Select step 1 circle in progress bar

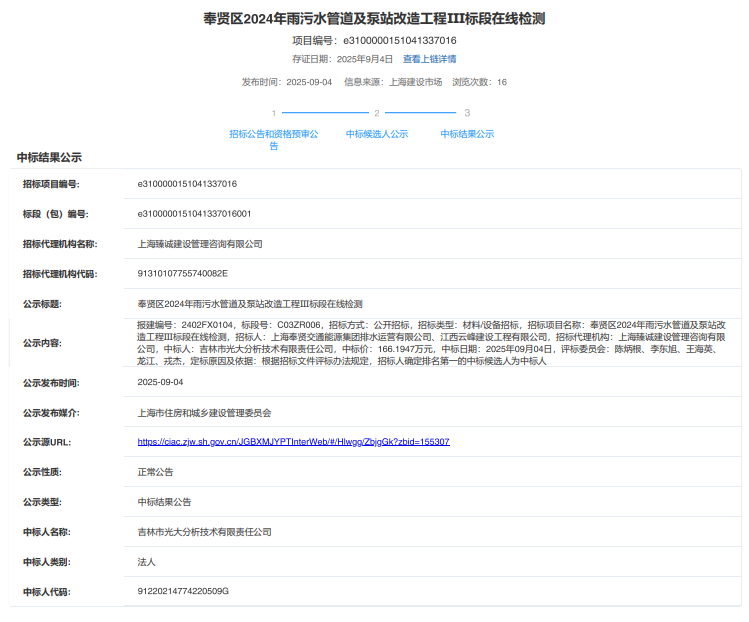pos(273,113)
